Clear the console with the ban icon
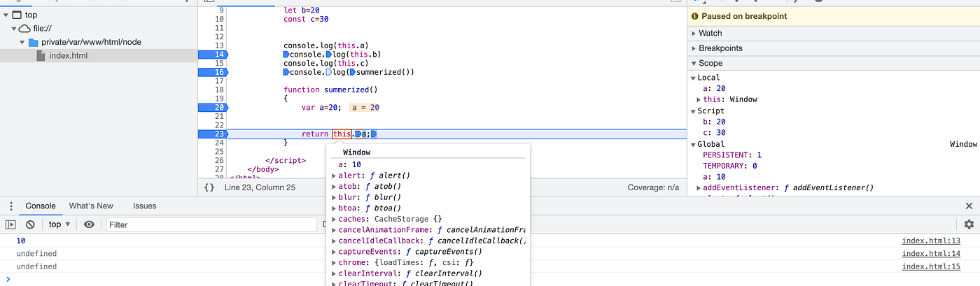This screenshot has height=286, width=980. coord(30,224)
